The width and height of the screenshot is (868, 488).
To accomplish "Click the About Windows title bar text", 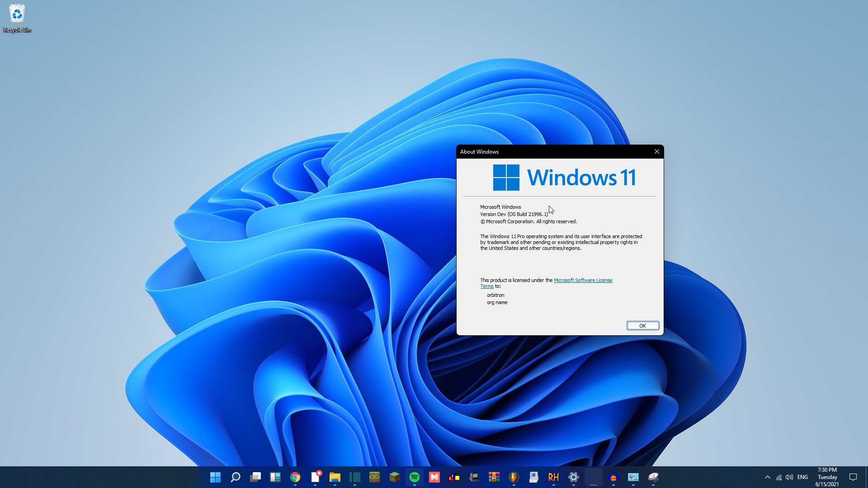I will [x=479, y=152].
